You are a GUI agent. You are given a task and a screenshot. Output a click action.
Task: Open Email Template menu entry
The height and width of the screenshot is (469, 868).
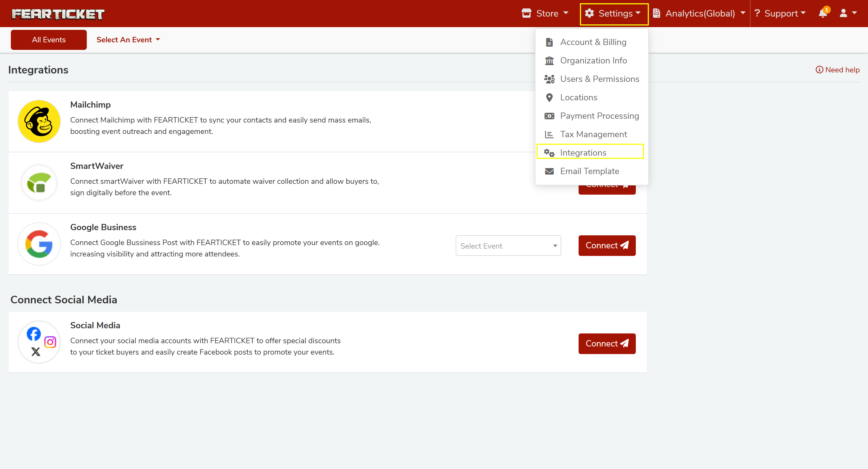point(589,171)
